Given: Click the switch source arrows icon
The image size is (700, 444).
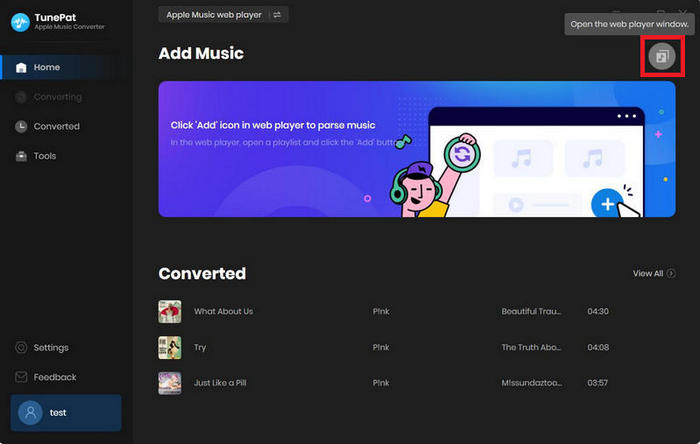Looking at the screenshot, I should [277, 15].
